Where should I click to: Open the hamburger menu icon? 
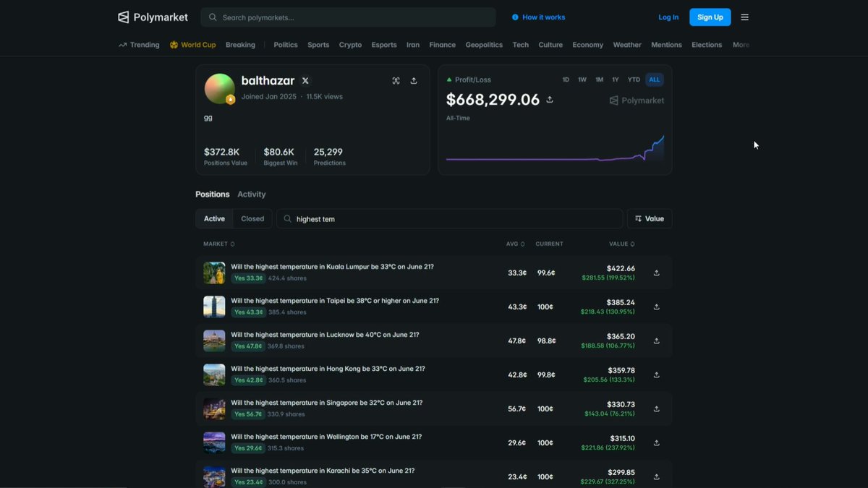745,17
